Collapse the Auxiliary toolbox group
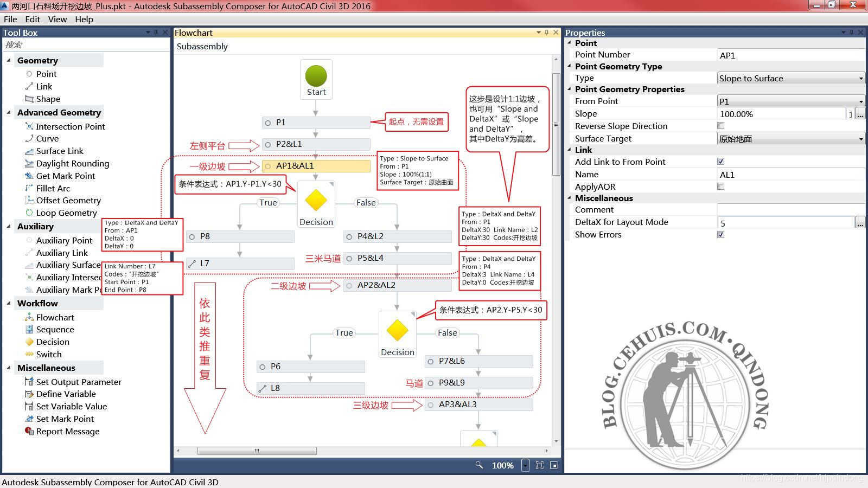 8,226
